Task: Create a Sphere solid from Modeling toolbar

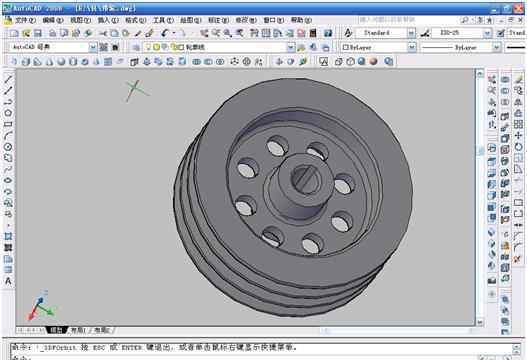Action: pos(61,62)
